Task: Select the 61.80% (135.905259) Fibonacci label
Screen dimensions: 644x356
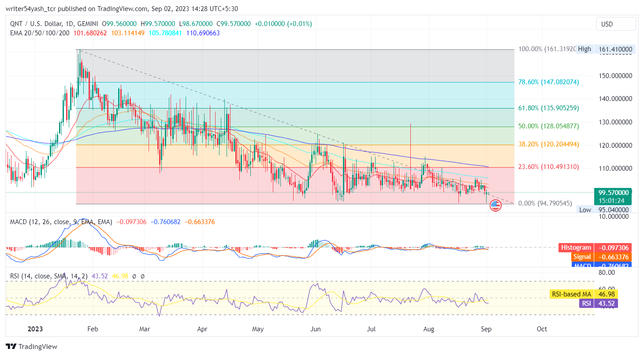Action: [x=549, y=108]
